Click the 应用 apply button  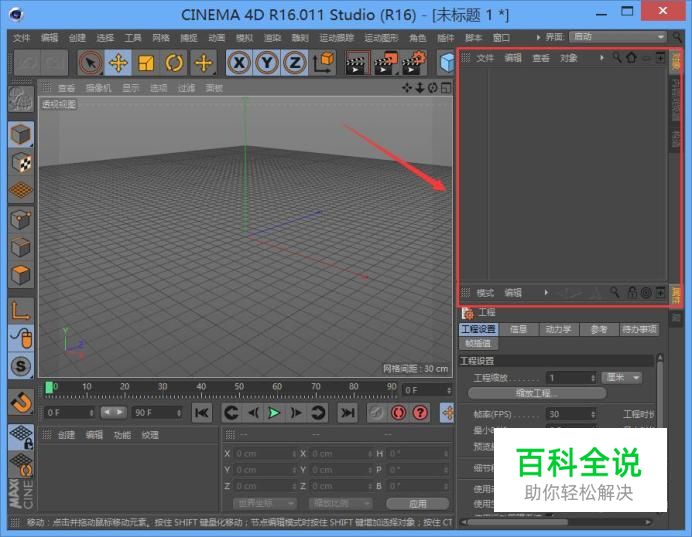pos(417,503)
